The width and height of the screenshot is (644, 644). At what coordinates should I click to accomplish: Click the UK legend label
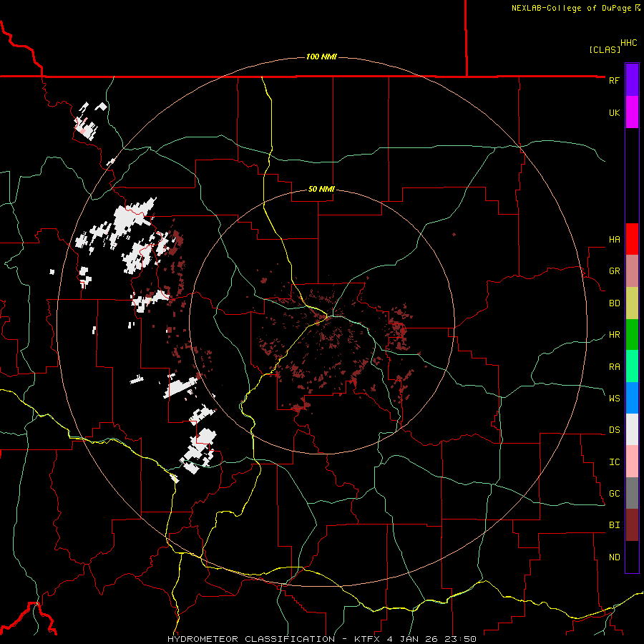[614, 112]
